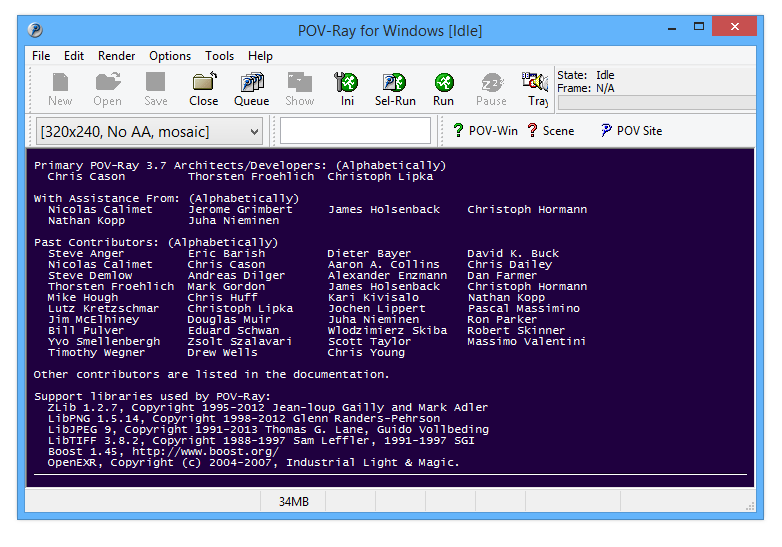Minimize the POV-Ray window
Viewport: 782px width, 547px height.
(672, 27)
